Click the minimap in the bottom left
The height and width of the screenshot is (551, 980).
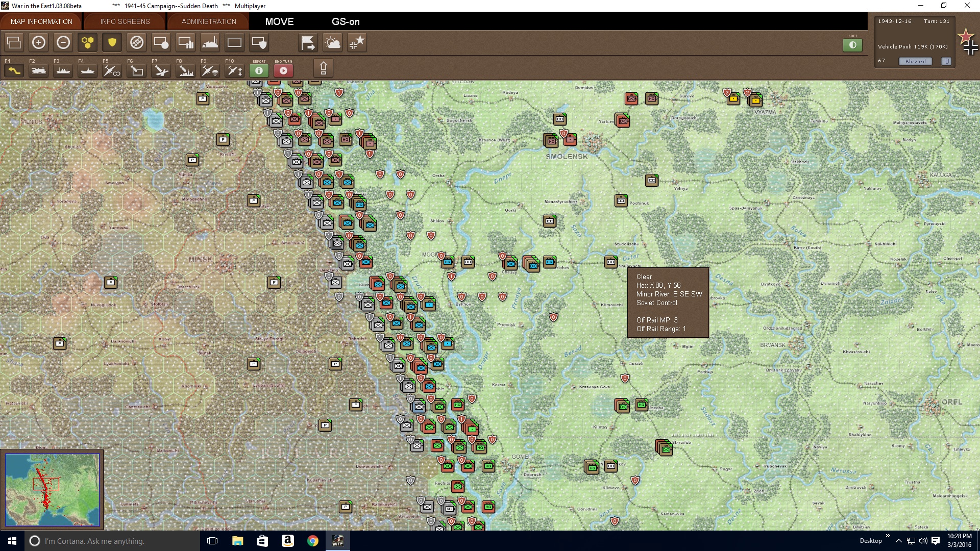click(x=53, y=490)
